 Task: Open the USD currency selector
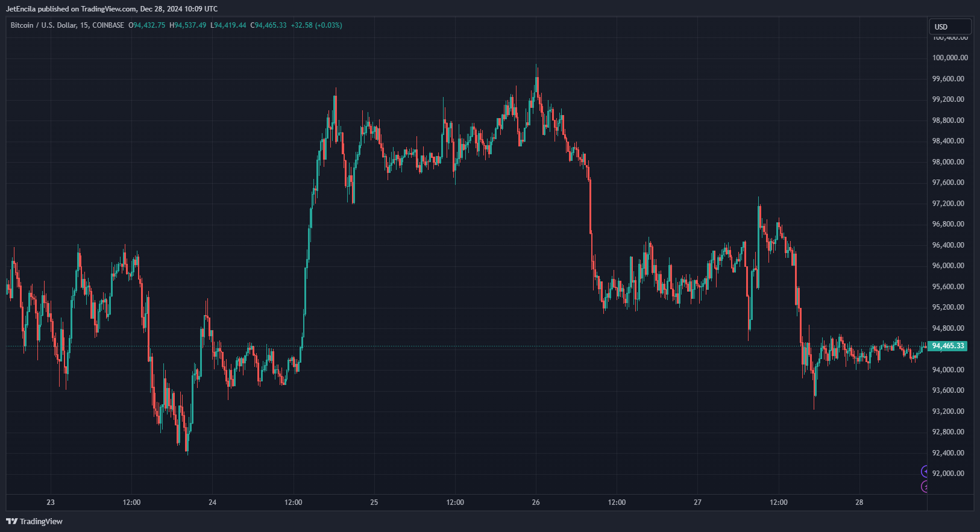[950, 27]
